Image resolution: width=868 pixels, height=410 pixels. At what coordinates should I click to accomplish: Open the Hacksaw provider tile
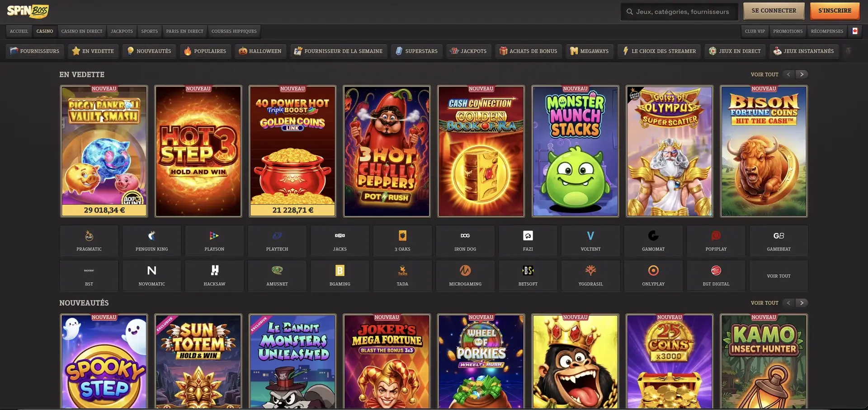(214, 276)
